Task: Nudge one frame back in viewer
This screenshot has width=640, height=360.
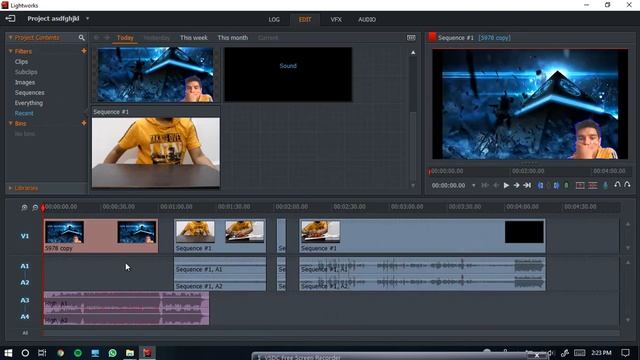Action: click(496, 185)
